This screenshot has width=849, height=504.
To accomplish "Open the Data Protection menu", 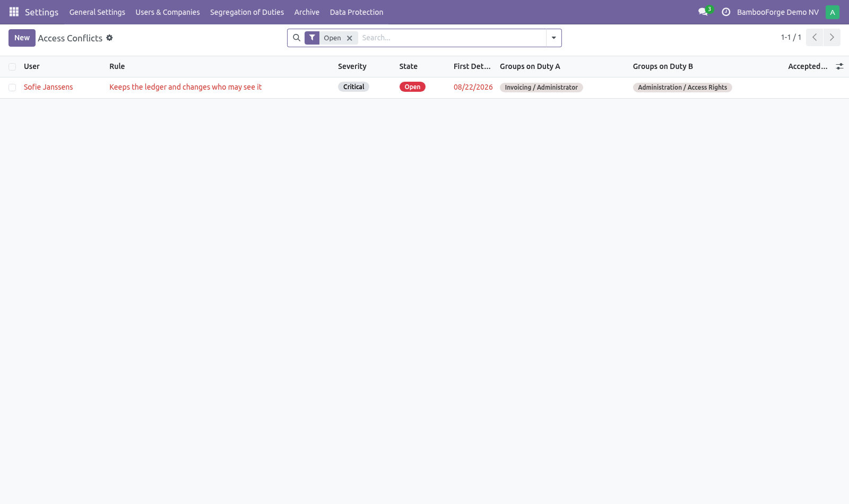I will [357, 12].
